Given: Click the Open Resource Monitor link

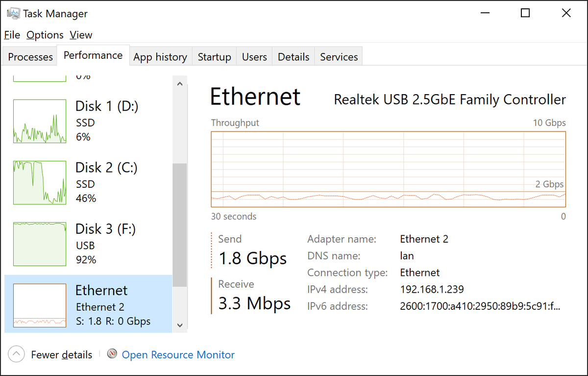Looking at the screenshot, I should [178, 354].
